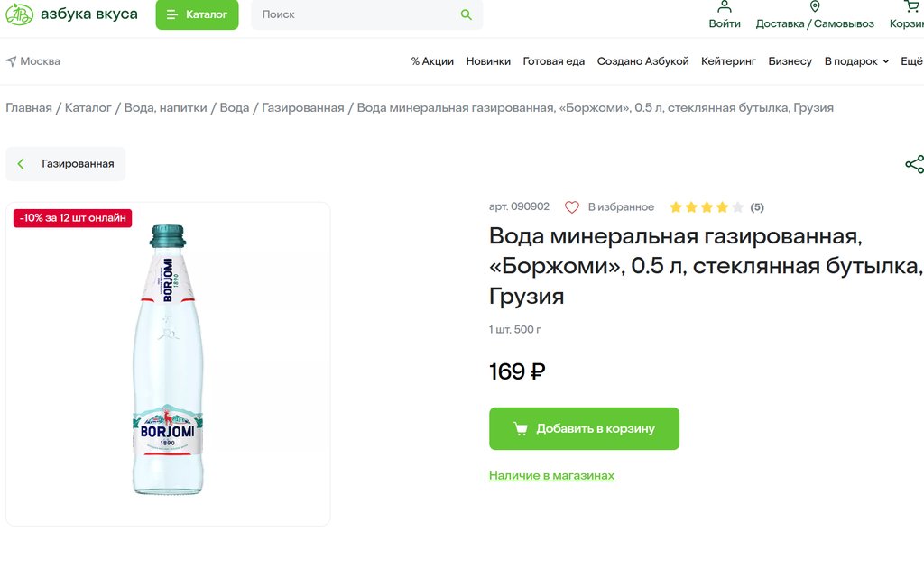Click the Азбука вкуса logo
The height and width of the screenshot is (568, 924).
(x=71, y=14)
